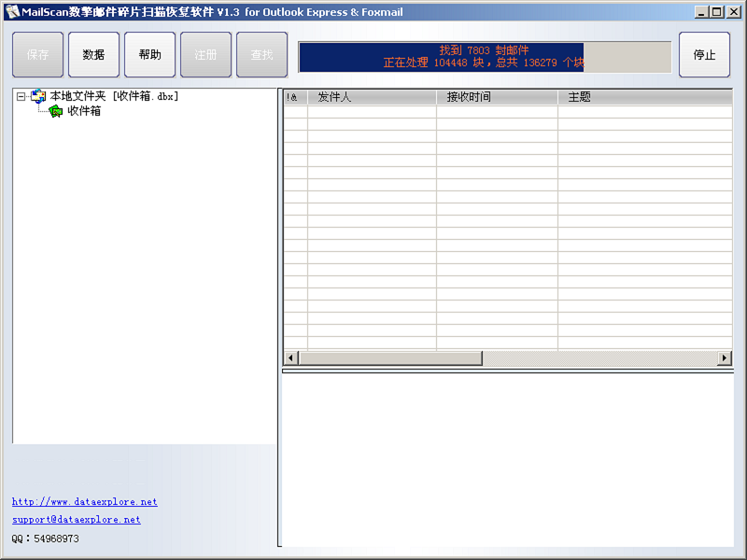The image size is (747, 560).
Task: Click the QQ: 54968973 text
Action: tap(45, 539)
